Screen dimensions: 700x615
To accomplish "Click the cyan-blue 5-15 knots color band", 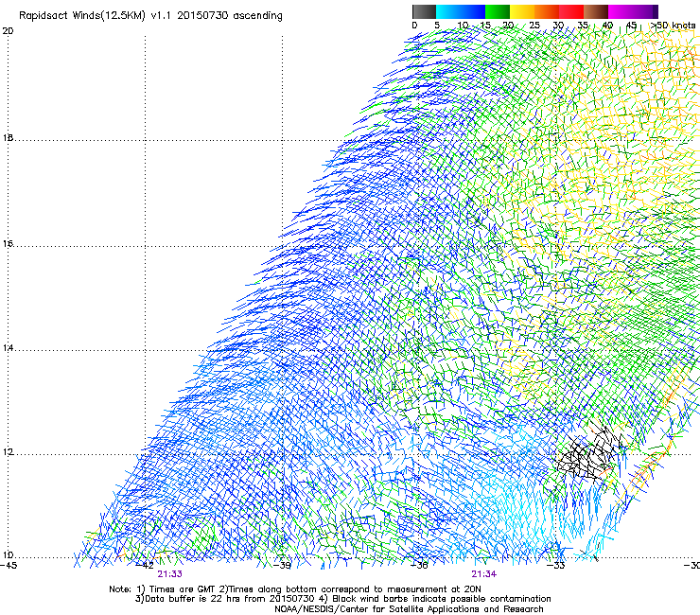I will (x=461, y=11).
